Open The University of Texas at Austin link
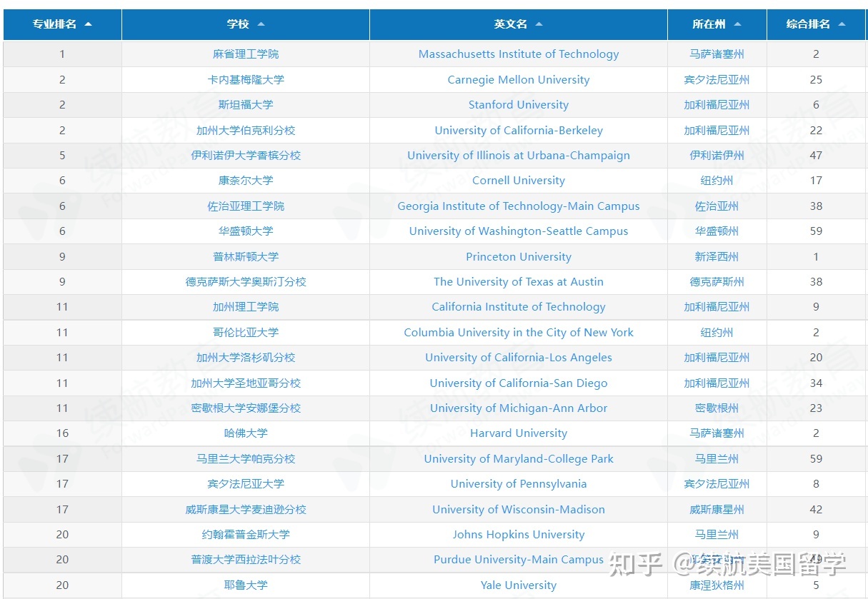The width and height of the screenshot is (868, 599). pyautogui.click(x=519, y=282)
